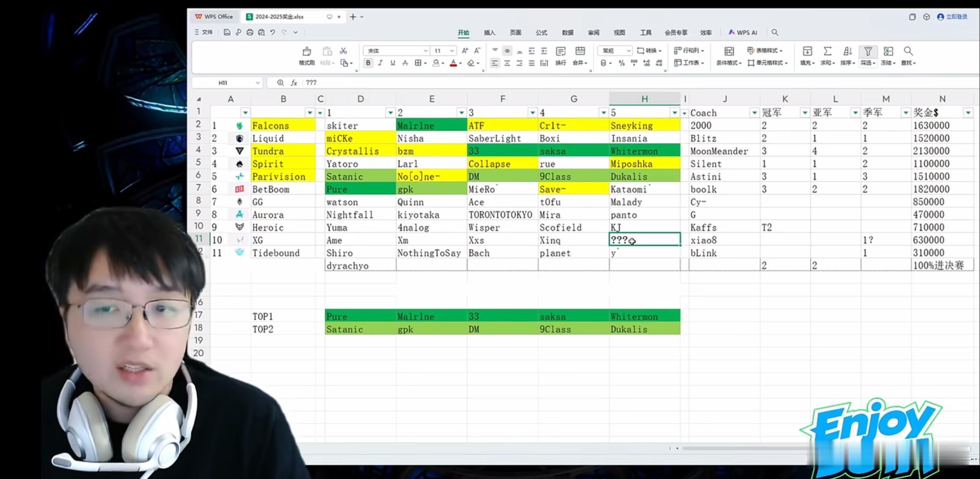
Task: Toggle Italic formatting
Action: coord(380,63)
